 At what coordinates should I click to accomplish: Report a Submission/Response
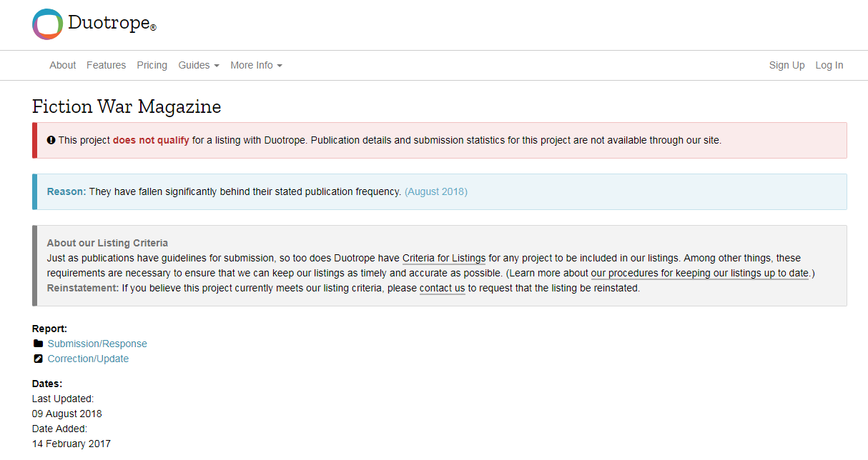coord(97,344)
